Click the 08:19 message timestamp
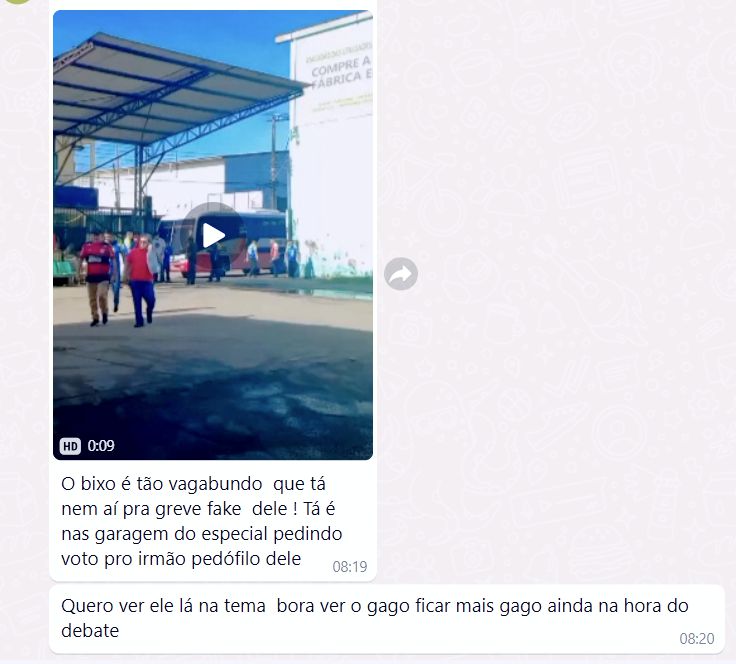This screenshot has height=664, width=736. click(x=350, y=567)
